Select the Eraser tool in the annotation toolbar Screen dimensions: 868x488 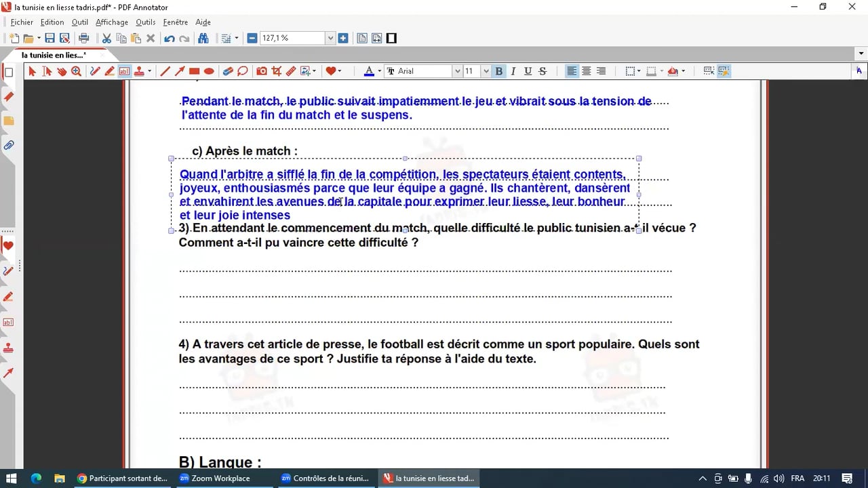pyautogui.click(x=228, y=71)
